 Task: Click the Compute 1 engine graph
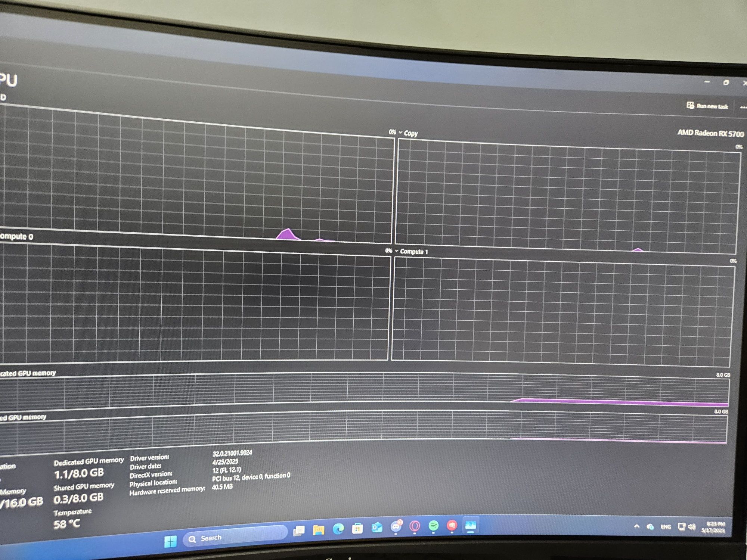(x=563, y=312)
